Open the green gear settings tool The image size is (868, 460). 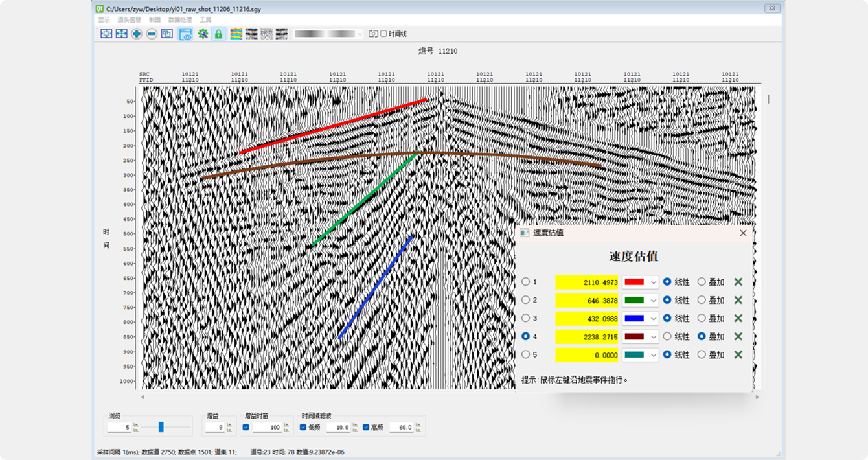203,34
